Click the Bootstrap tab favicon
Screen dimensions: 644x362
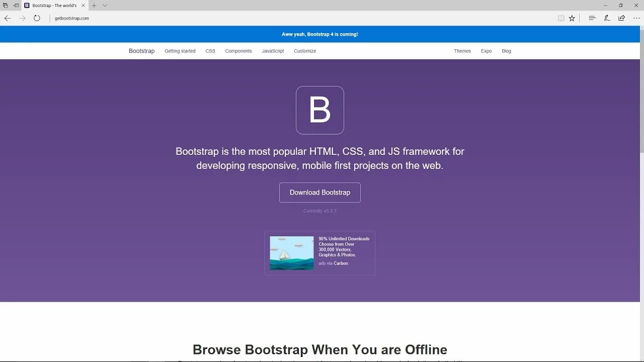point(27,6)
